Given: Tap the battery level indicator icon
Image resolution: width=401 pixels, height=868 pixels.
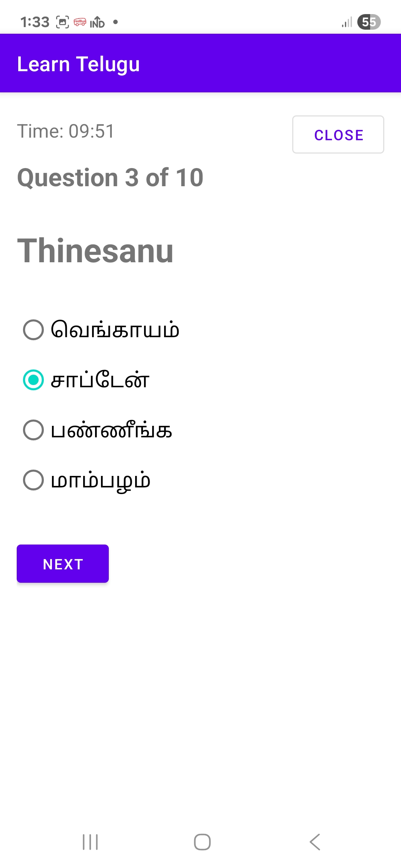Looking at the screenshot, I should 369,22.
